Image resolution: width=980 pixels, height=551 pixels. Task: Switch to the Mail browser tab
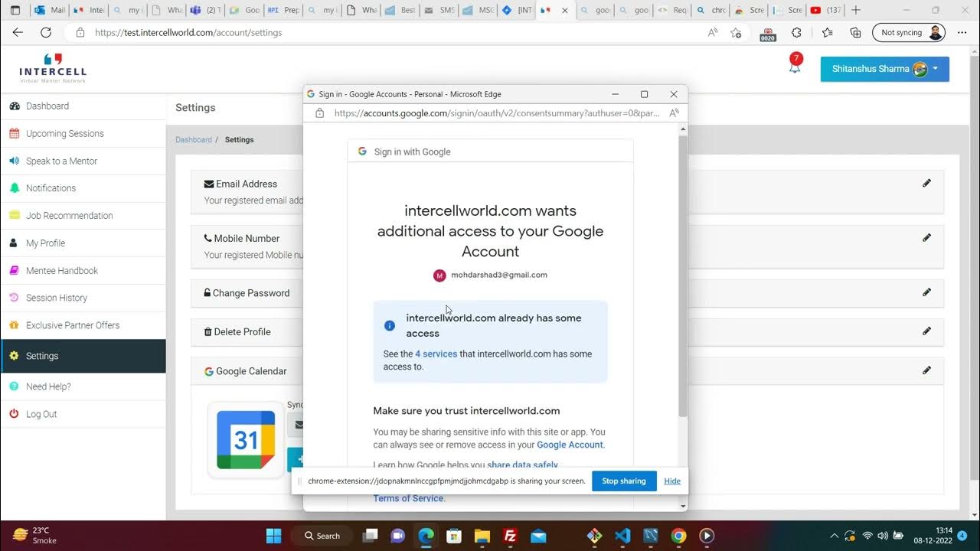pos(49,10)
